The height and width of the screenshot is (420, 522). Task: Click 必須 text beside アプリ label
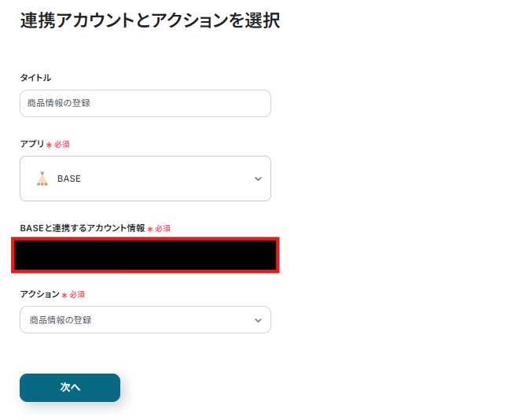coord(62,145)
